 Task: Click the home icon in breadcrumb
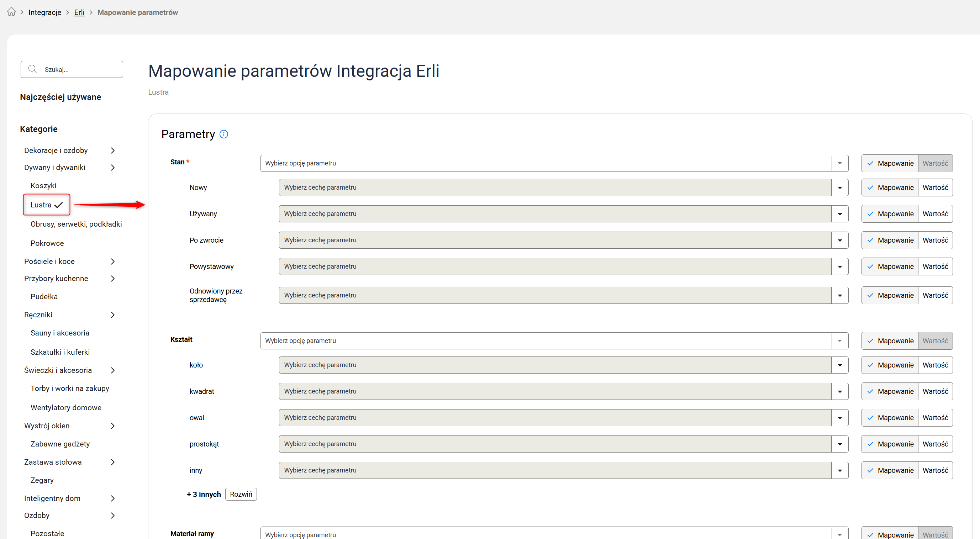11,12
